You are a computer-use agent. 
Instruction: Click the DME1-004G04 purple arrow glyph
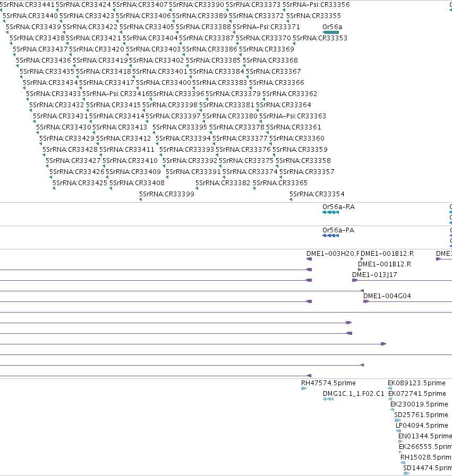[x=366, y=301]
